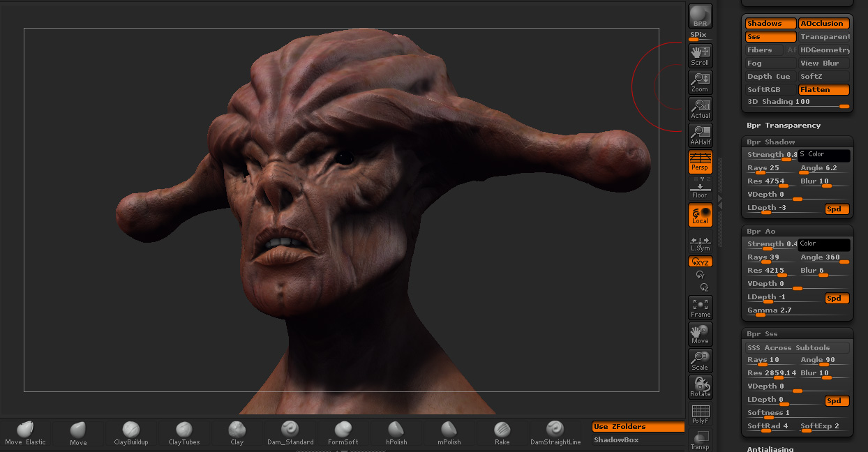Image resolution: width=868 pixels, height=452 pixels.
Task: Click the Gamma 2.7 slider
Action: click(798, 311)
